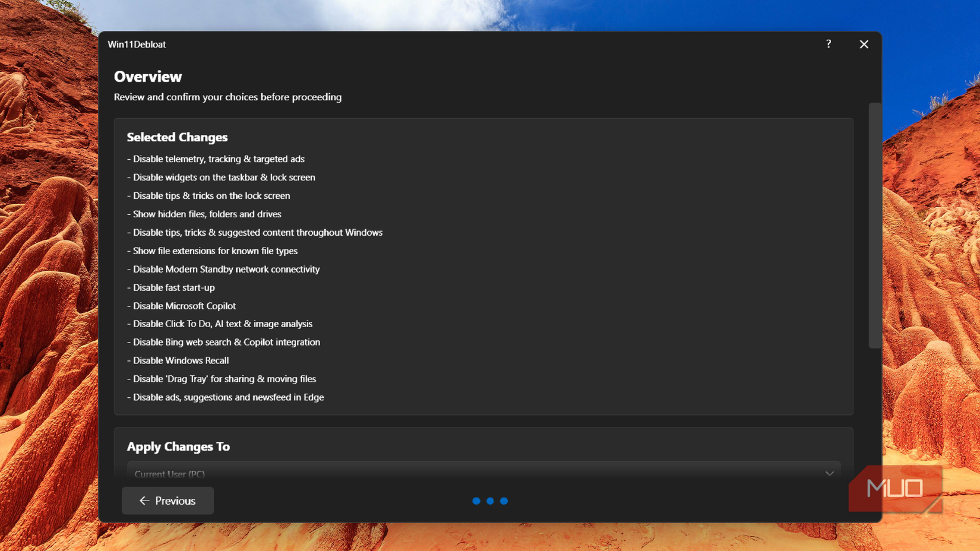Click the 'Disable Windows Recall' change entry's row

point(180,360)
